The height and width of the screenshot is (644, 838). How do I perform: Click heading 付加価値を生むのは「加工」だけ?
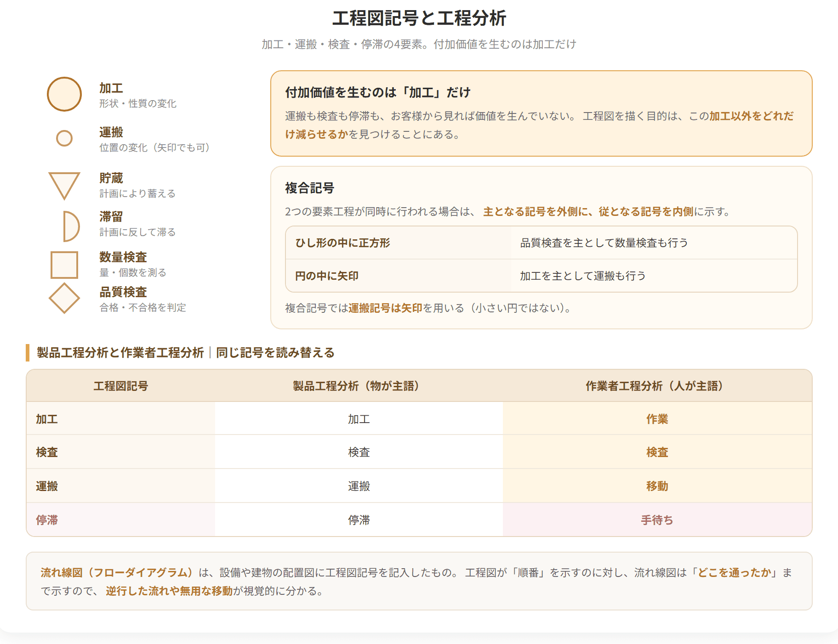coord(378,92)
